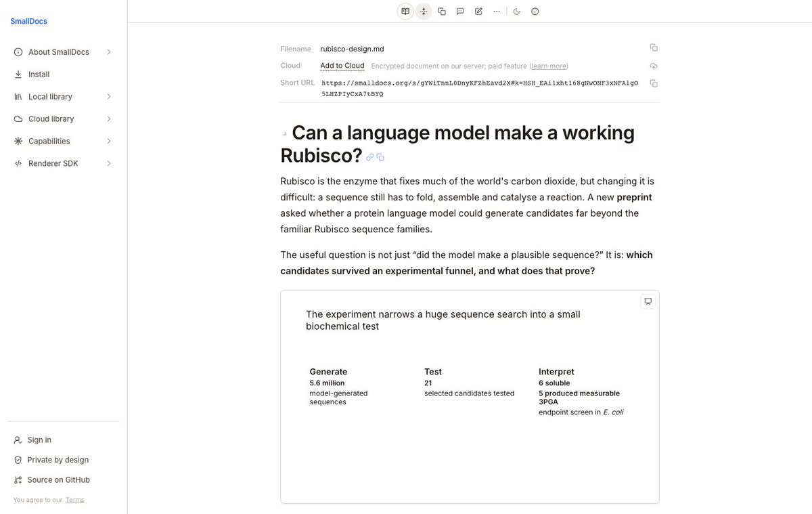Viewport: 812px width, 514px height.
Task: Open the more options ellipsis menu
Action: click(497, 12)
